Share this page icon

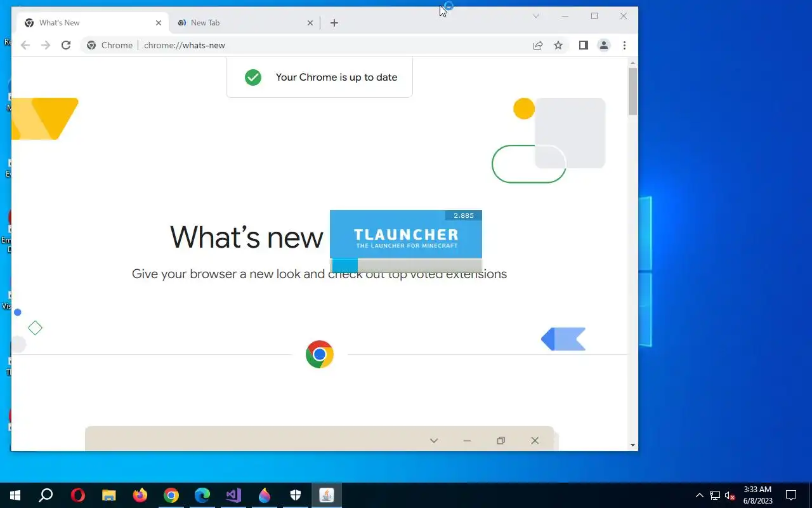point(538,45)
